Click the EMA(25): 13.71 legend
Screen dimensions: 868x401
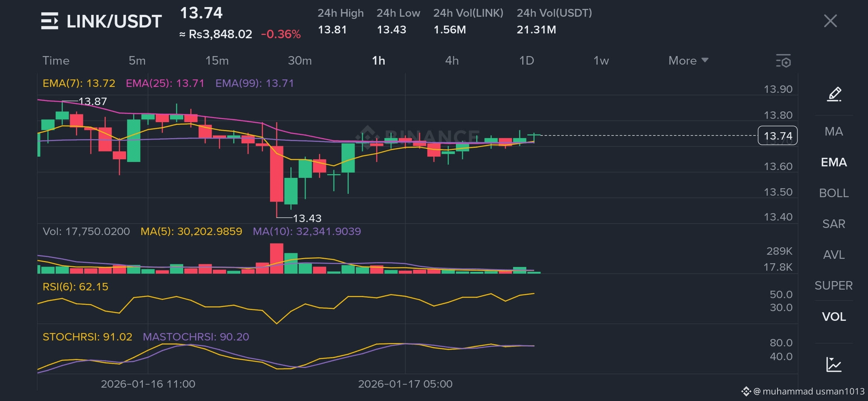click(x=165, y=83)
